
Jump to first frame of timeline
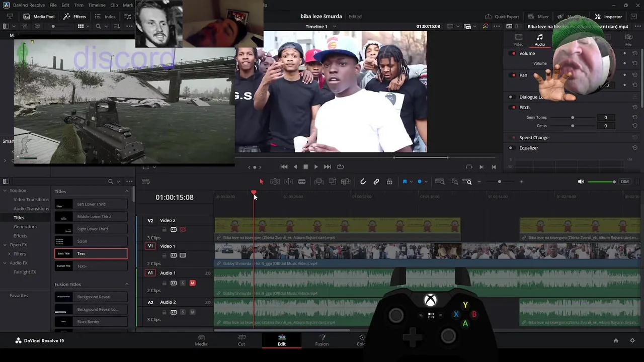(284, 167)
